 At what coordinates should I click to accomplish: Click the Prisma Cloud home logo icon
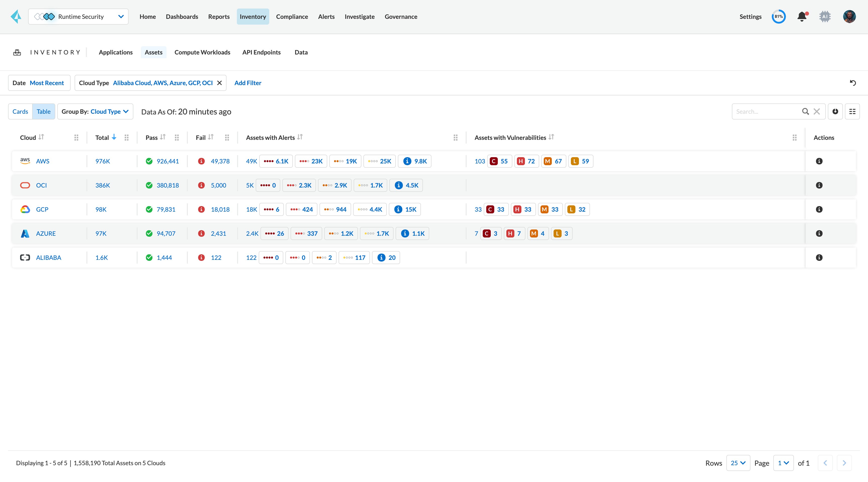click(17, 16)
